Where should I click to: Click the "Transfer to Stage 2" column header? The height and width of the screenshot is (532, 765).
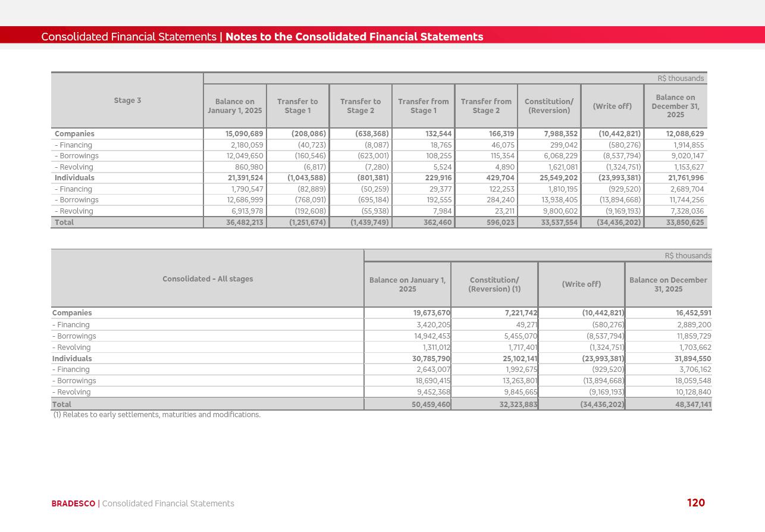360,106
